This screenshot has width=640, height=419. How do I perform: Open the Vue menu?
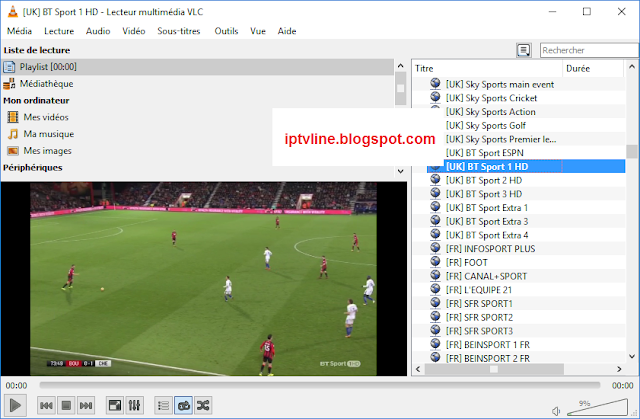(258, 31)
